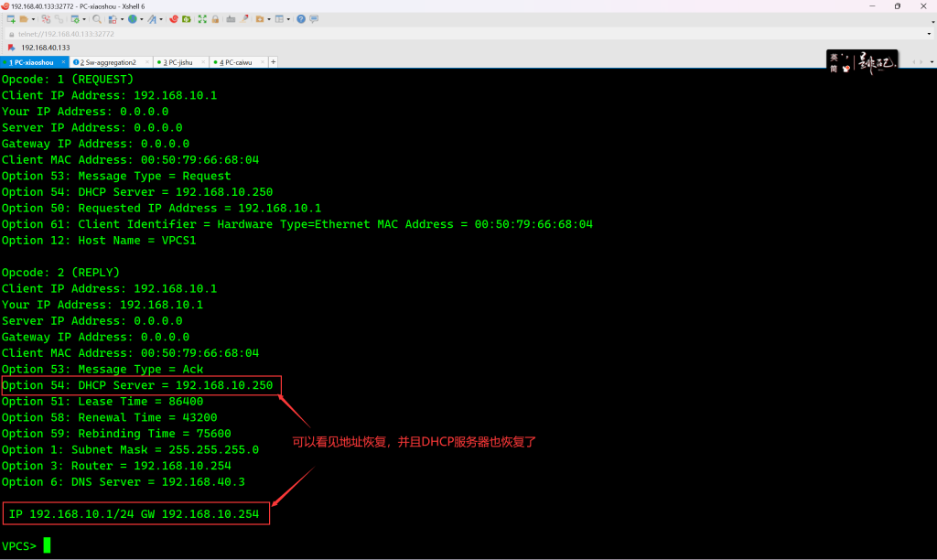Click the green Xagent icon

pyautogui.click(x=186, y=19)
